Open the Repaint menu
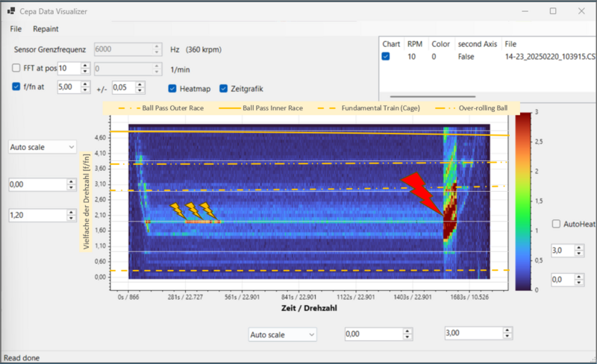Screen dimensions: 597x364 click(46, 30)
